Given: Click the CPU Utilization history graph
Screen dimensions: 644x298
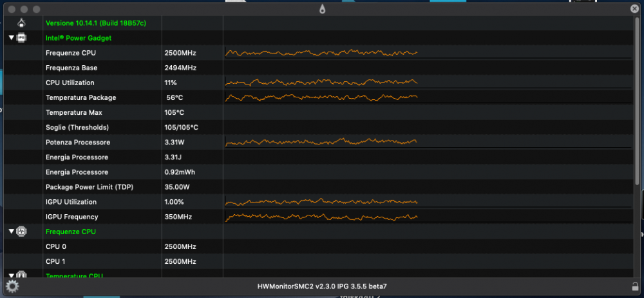Looking at the screenshot, I should pos(428,83).
